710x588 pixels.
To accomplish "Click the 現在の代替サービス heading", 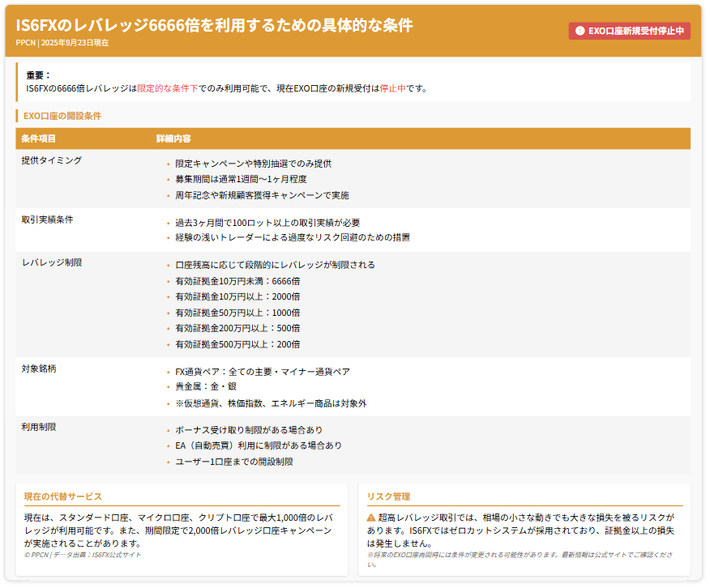I will pos(62,496).
